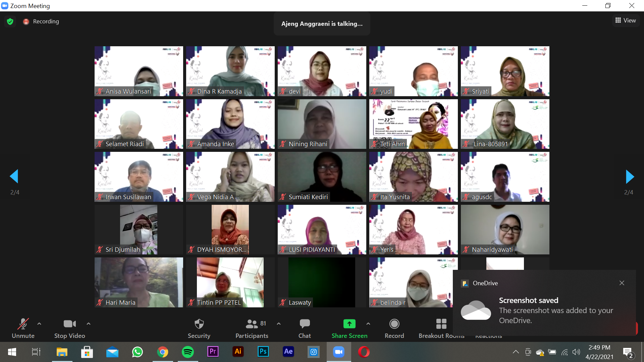Select Nining Rihani's video tile
Image resolution: width=644 pixels, height=362 pixels.
click(322, 124)
